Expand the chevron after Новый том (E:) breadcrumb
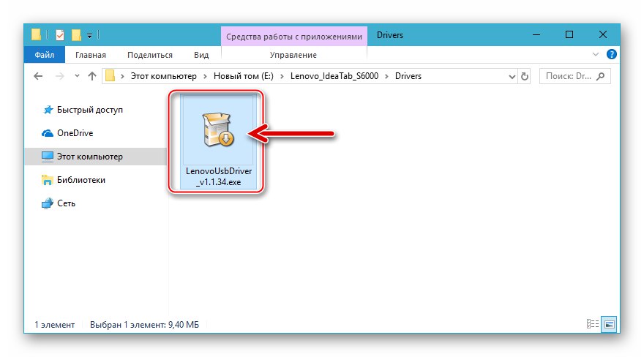644x357 pixels. (282, 76)
